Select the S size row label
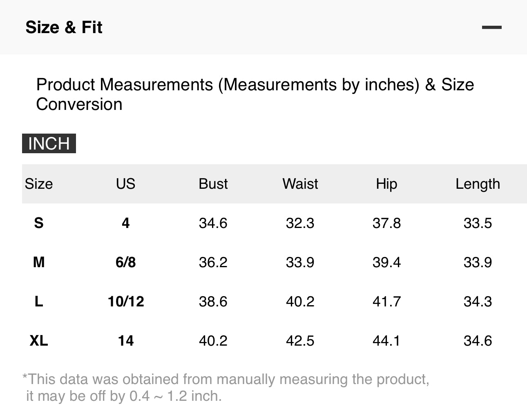Image resolution: width=527 pixels, height=420 pixels. pyautogui.click(x=39, y=223)
